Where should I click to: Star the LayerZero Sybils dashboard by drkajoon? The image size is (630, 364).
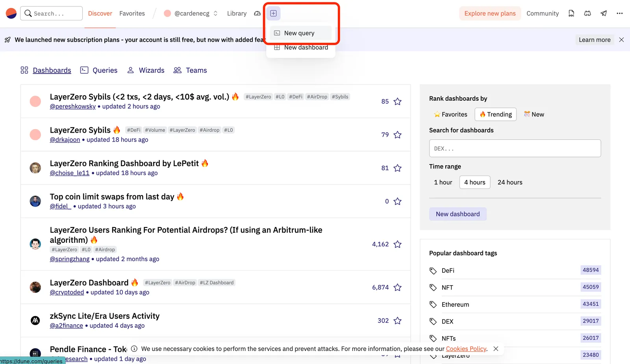click(x=398, y=135)
